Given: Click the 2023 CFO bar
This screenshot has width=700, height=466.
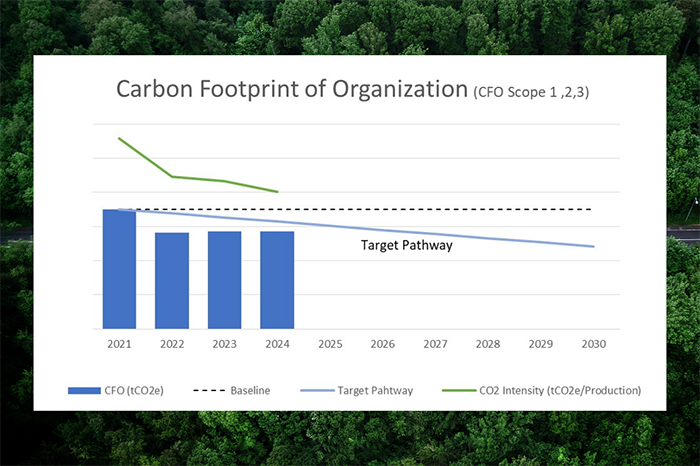Looking at the screenshot, I should point(225,280).
